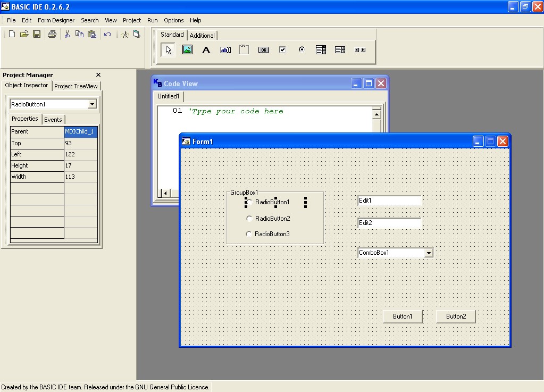The height and width of the screenshot is (392, 544).
Task: Click the New file icon
Action: (12, 34)
